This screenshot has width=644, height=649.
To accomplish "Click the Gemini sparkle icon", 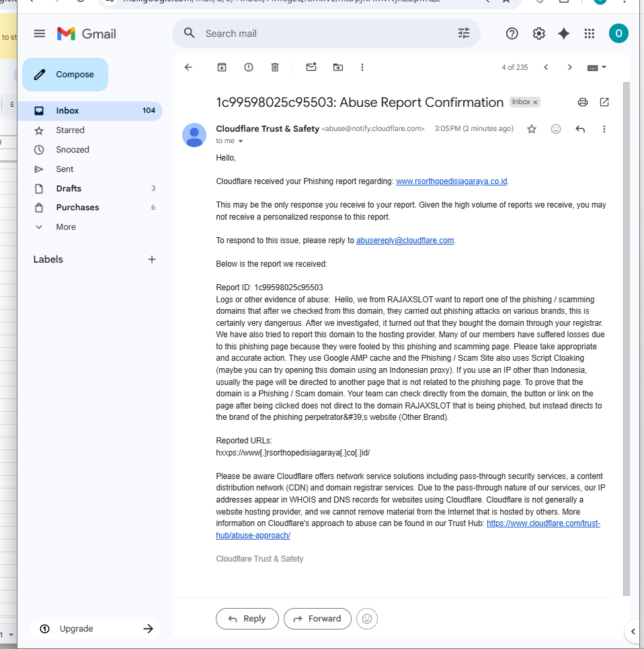I will click(x=563, y=34).
